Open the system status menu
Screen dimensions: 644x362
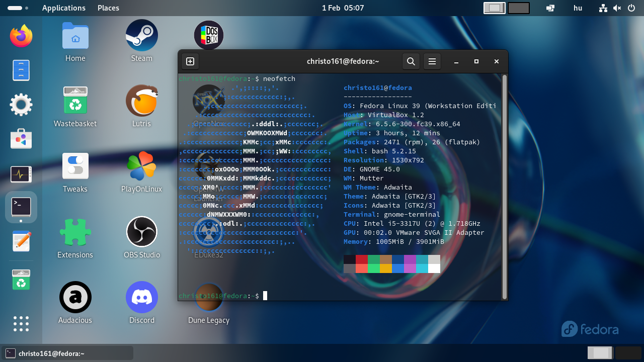point(617,8)
